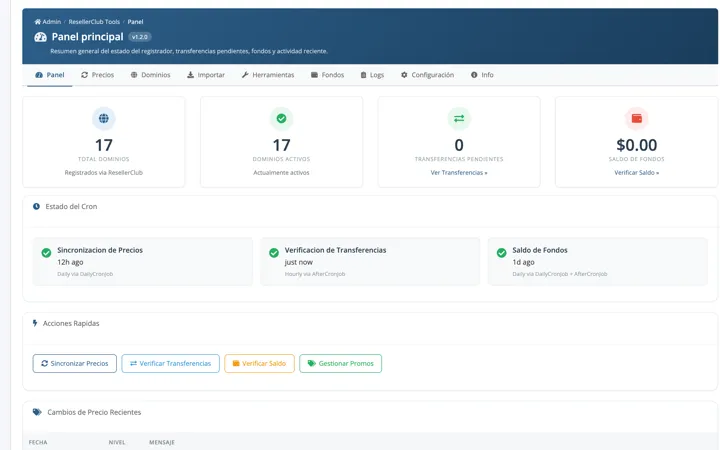Click 'Registrados via ResellerClub' text
Viewport: 720px width, 450px height.
tap(104, 173)
